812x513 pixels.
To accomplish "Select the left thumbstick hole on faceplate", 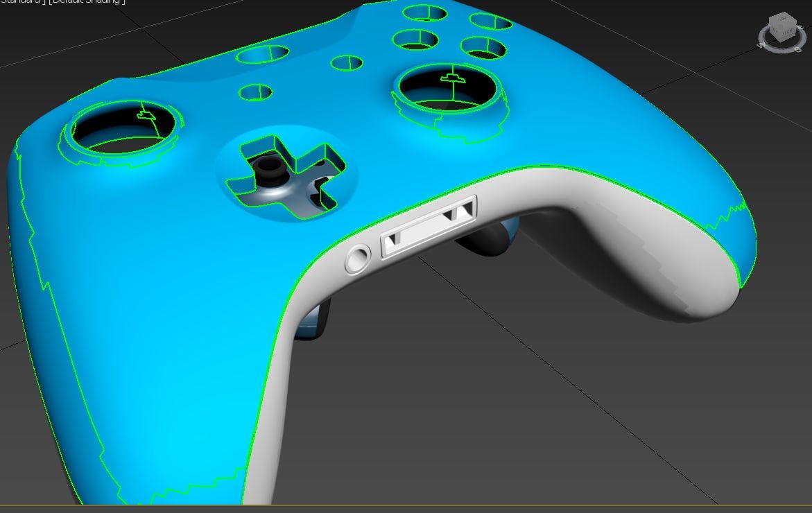I will click(x=122, y=128).
